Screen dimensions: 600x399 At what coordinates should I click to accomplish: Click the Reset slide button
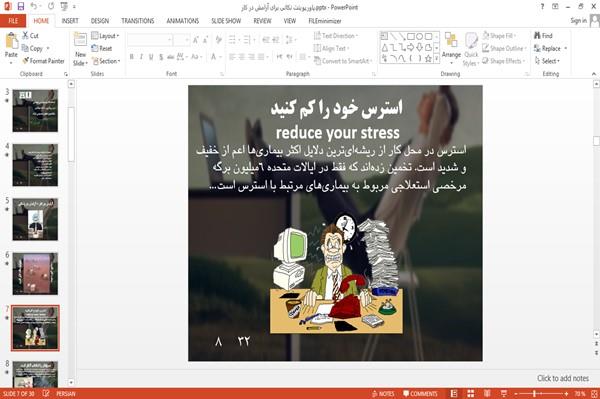[102, 48]
